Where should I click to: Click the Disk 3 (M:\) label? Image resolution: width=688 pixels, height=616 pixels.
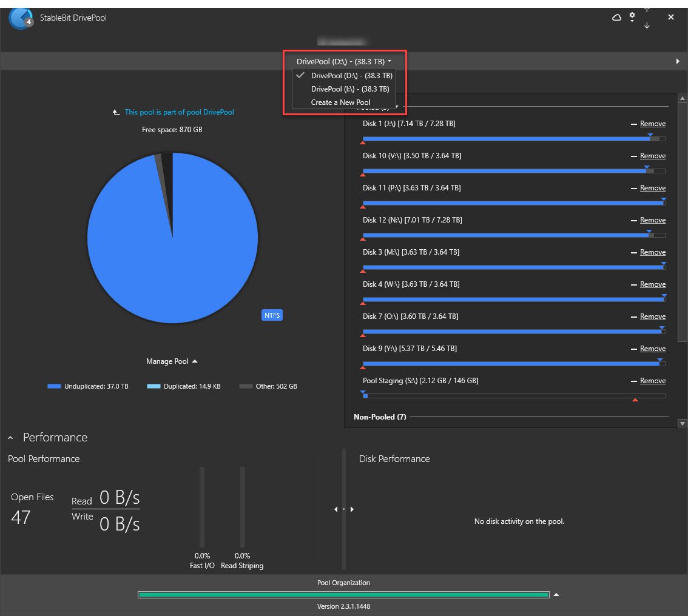click(x=411, y=252)
